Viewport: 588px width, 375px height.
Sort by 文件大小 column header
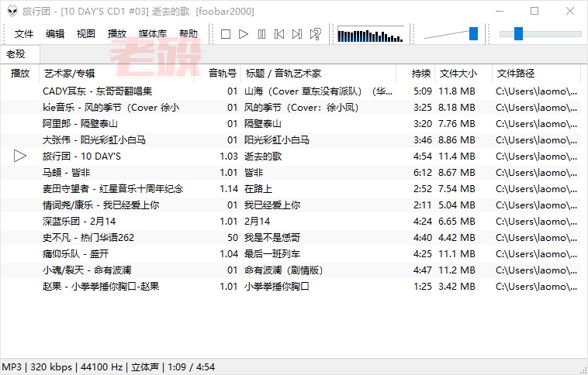pos(464,74)
